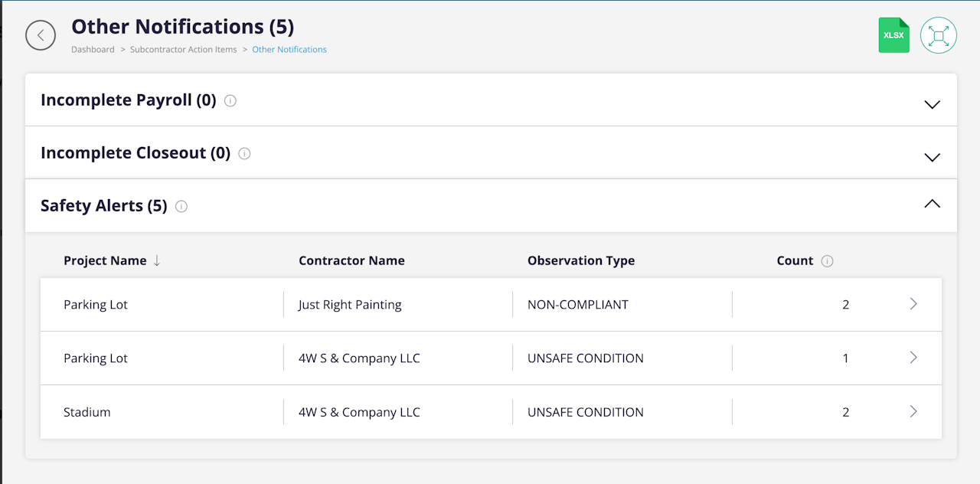The height and width of the screenshot is (484, 980).
Task: Click info icon beside Incomplete Payroll
Action: tap(230, 100)
